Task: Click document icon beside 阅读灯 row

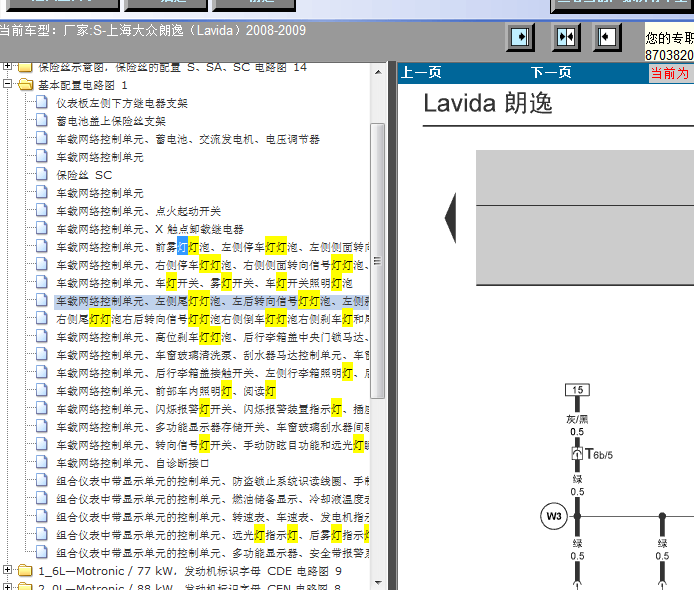Action: (42, 390)
